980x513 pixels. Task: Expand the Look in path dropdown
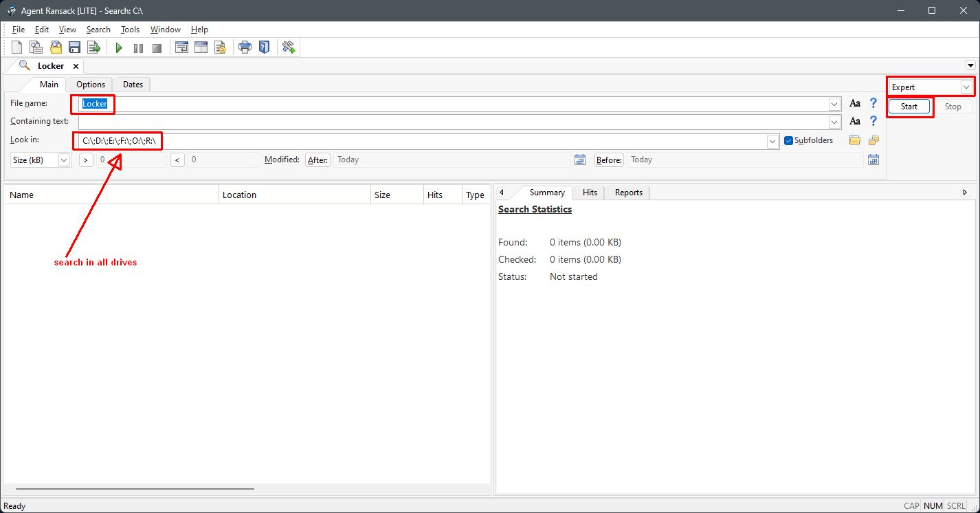coord(772,141)
